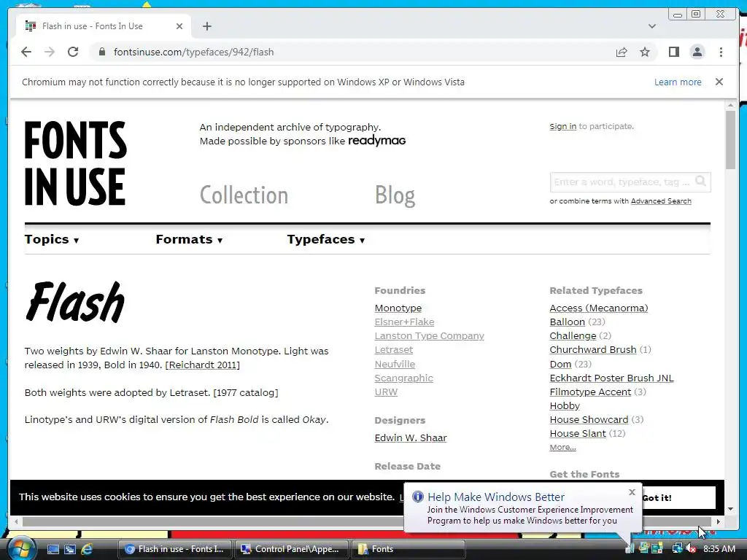Open the Filmotype Accent typeface link

[x=589, y=392]
